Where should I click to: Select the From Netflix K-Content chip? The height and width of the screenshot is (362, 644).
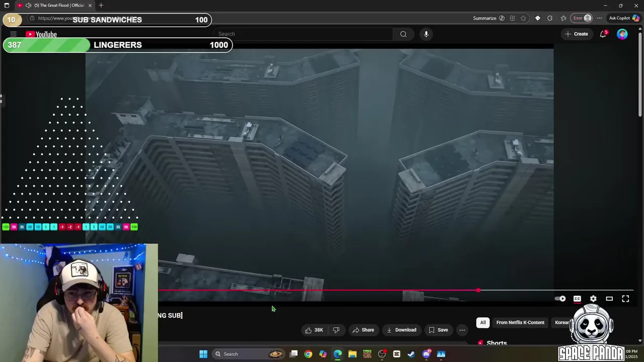coord(520,322)
